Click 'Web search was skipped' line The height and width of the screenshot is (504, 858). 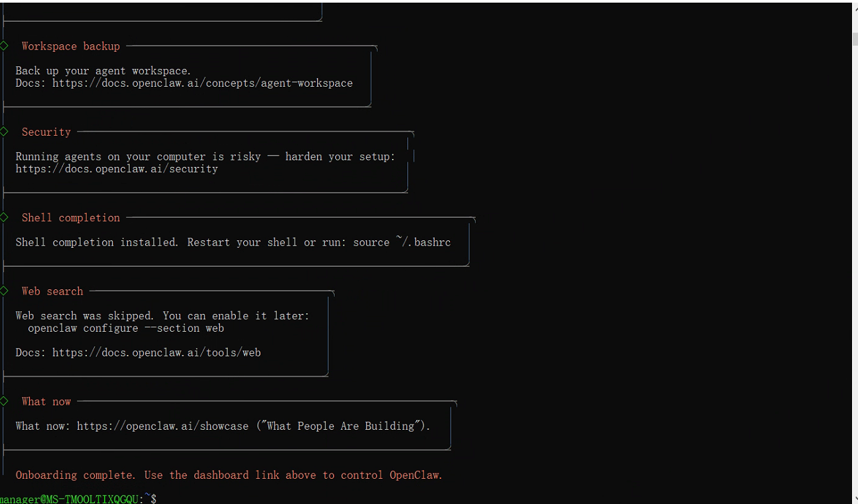(162, 316)
